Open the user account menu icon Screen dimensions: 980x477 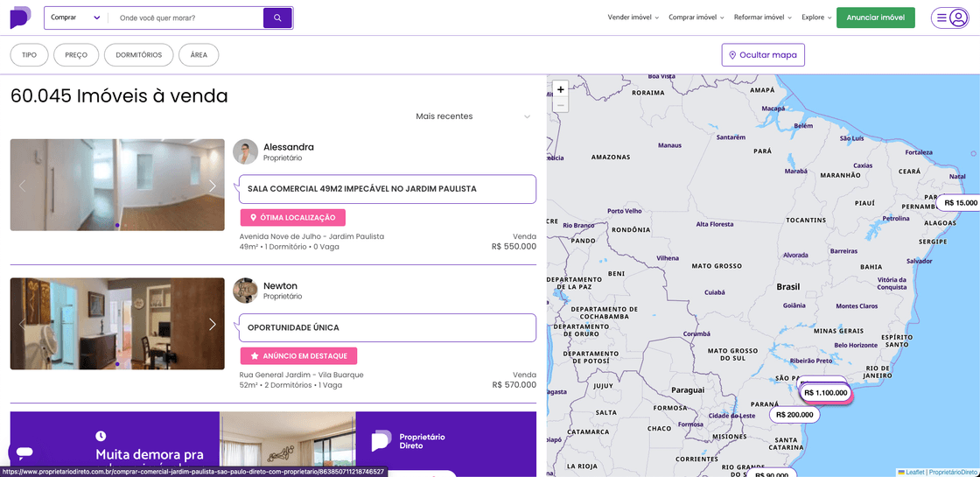pos(950,18)
